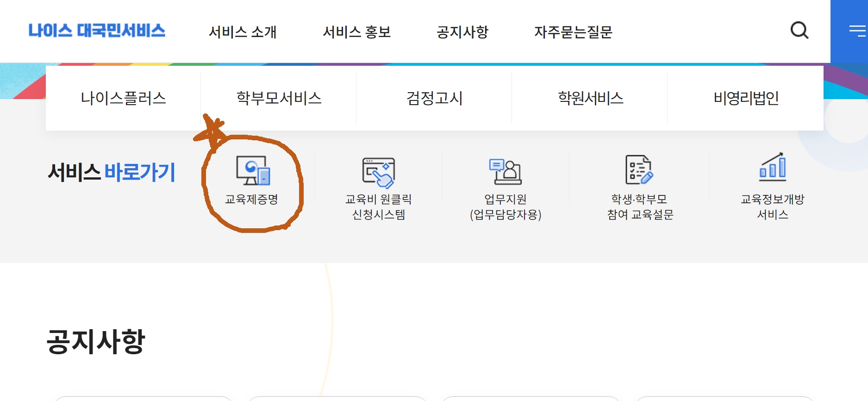Click the 교육비 원클릭 신청시스템 icon
This screenshot has height=401, width=868.
click(x=379, y=172)
